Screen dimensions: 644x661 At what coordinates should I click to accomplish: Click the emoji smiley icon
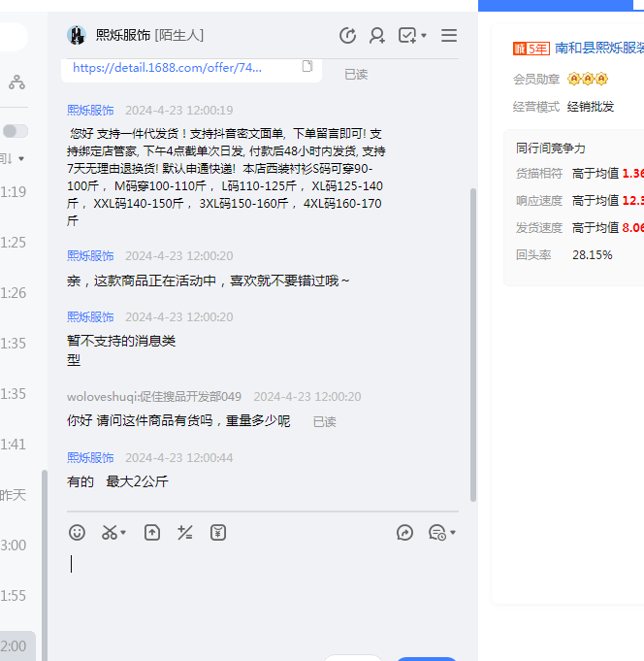(x=78, y=532)
